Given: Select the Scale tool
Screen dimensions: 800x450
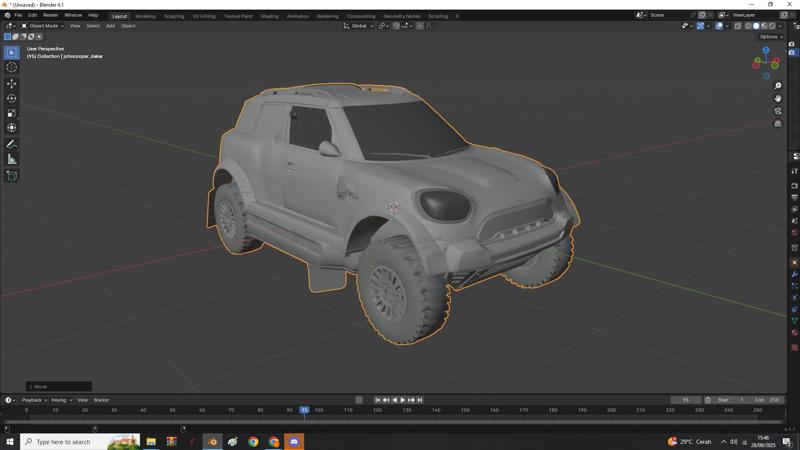Looking at the screenshot, I should coord(11,113).
